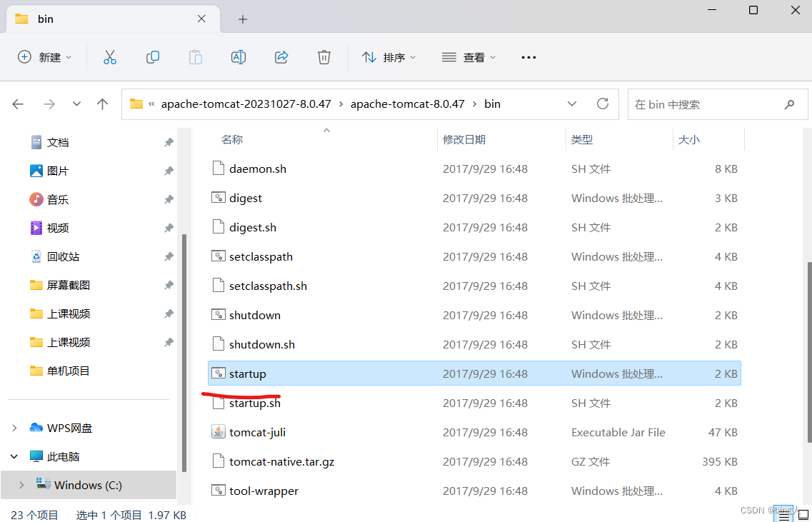Select the startup.sh file
812x522 pixels.
[x=473, y=403]
